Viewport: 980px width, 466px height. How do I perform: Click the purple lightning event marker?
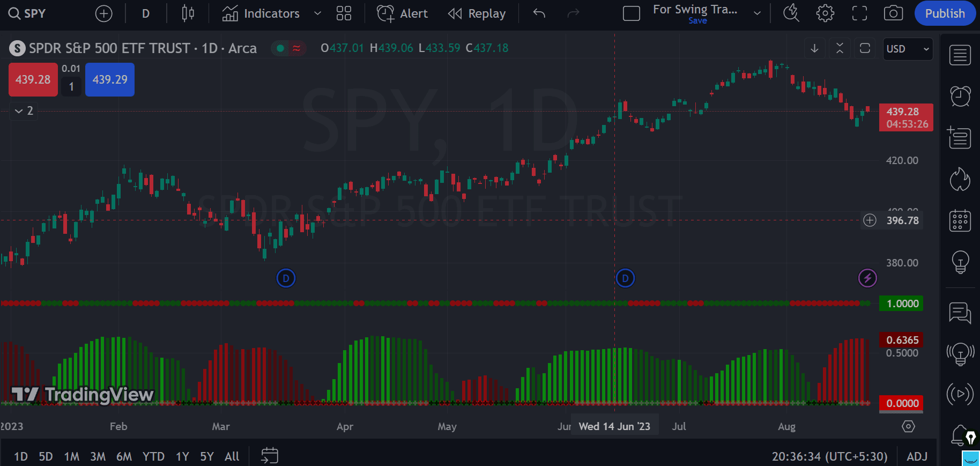pyautogui.click(x=867, y=278)
